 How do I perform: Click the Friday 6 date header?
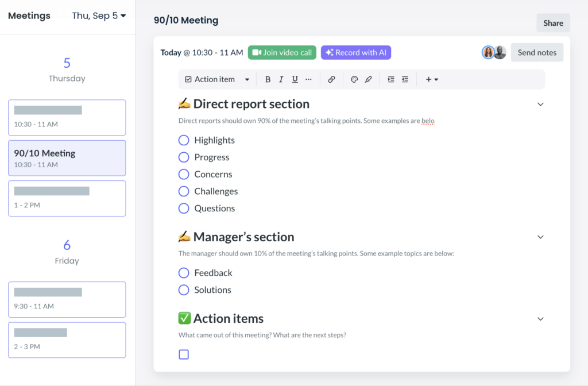click(67, 252)
